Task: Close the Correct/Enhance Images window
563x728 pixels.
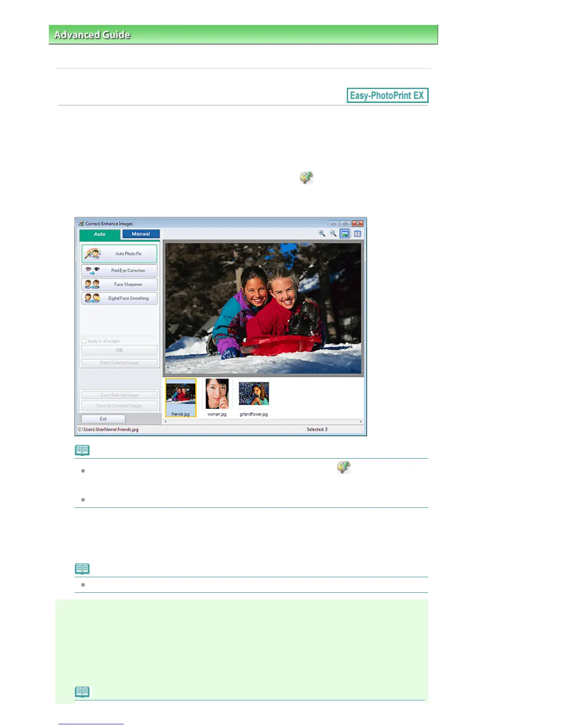Action: click(358, 224)
